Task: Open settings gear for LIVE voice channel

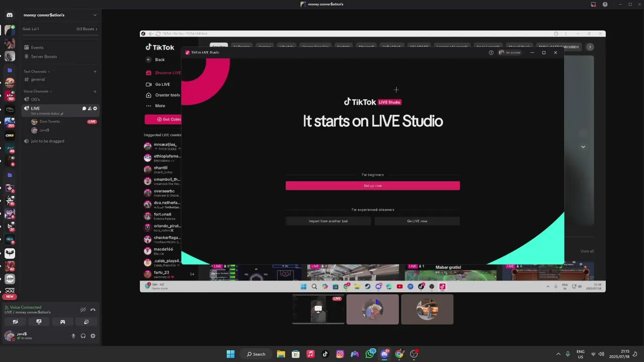Action: [x=95, y=109]
